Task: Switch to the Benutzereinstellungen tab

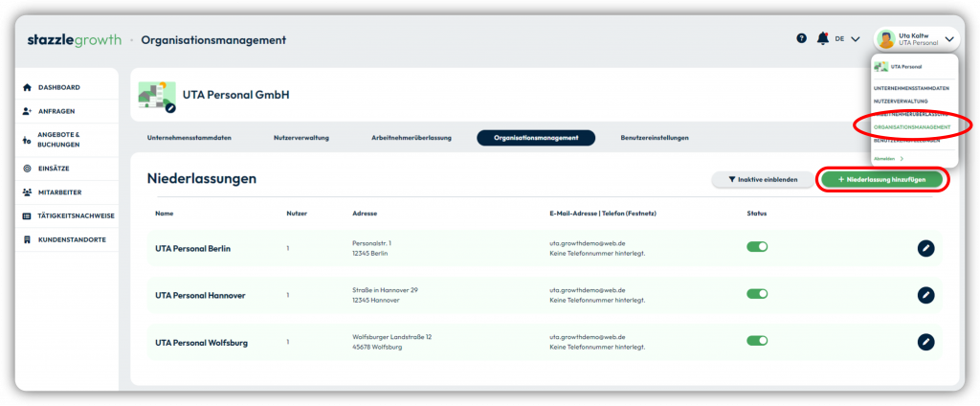Action: point(655,138)
